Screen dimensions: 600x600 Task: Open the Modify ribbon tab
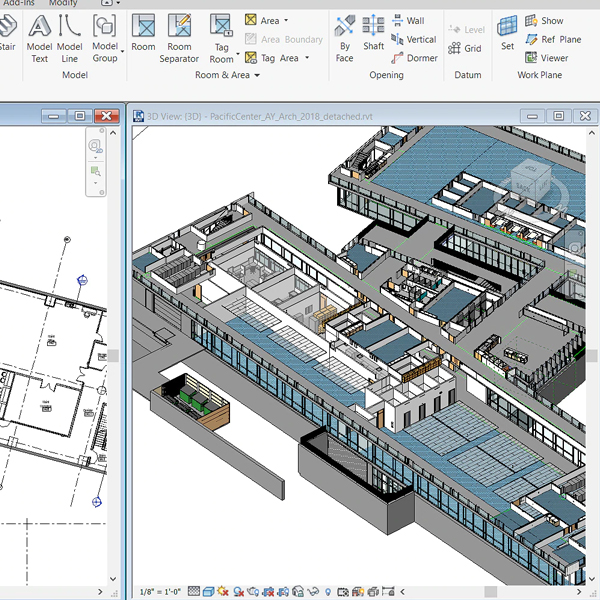[63, 3]
